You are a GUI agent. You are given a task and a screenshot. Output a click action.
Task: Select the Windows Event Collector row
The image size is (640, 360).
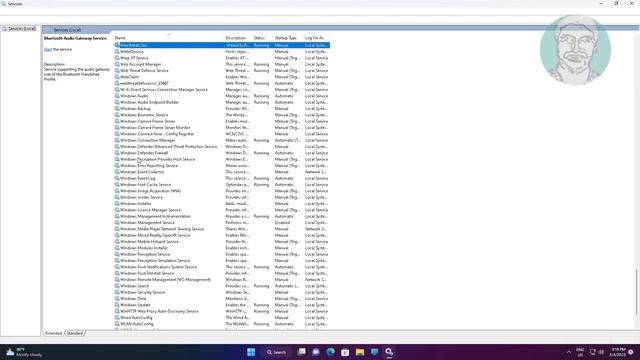tap(222, 172)
